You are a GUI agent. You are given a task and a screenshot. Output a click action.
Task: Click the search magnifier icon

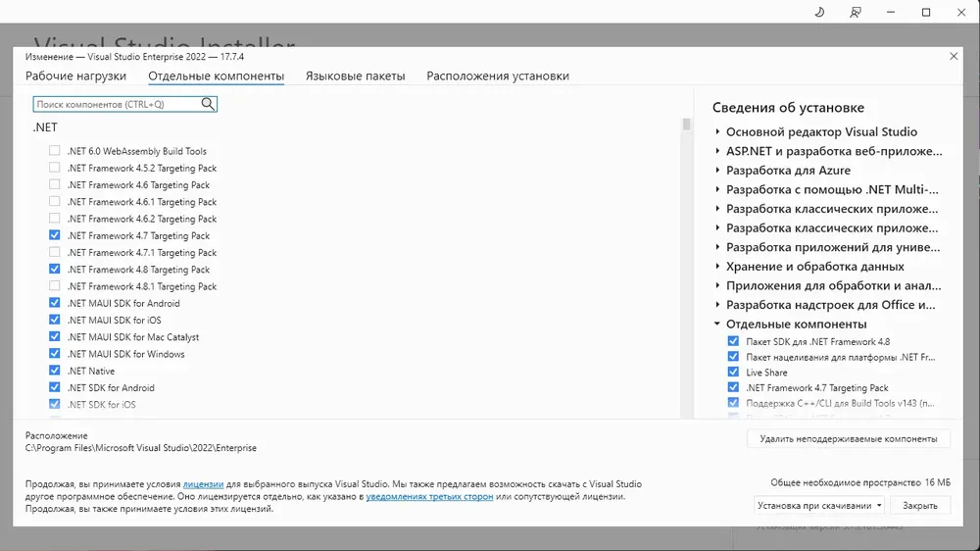tap(208, 104)
